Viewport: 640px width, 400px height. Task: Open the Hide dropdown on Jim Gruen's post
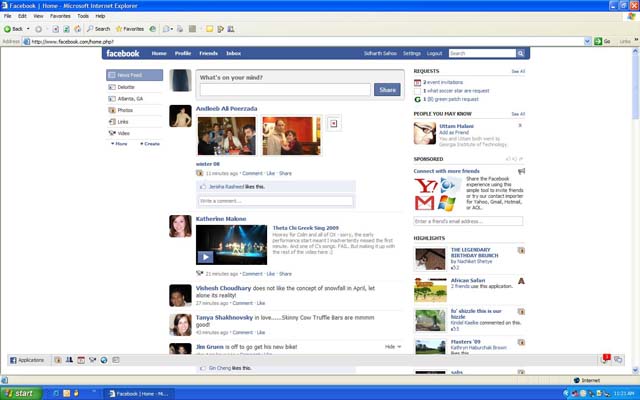click(x=393, y=347)
